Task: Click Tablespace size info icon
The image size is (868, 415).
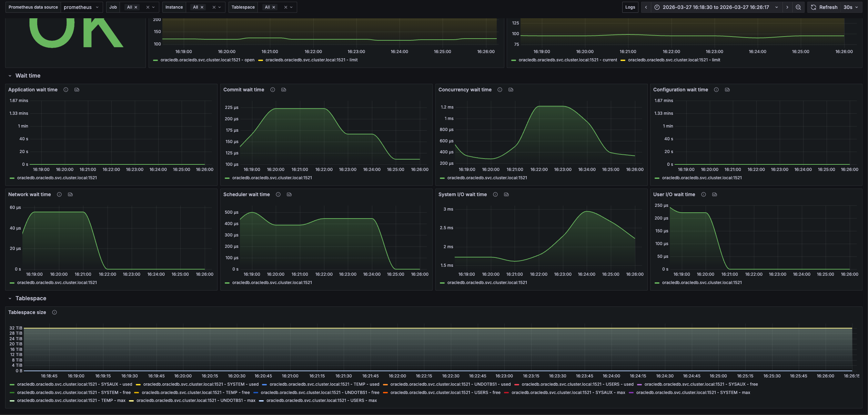Action: (x=54, y=312)
